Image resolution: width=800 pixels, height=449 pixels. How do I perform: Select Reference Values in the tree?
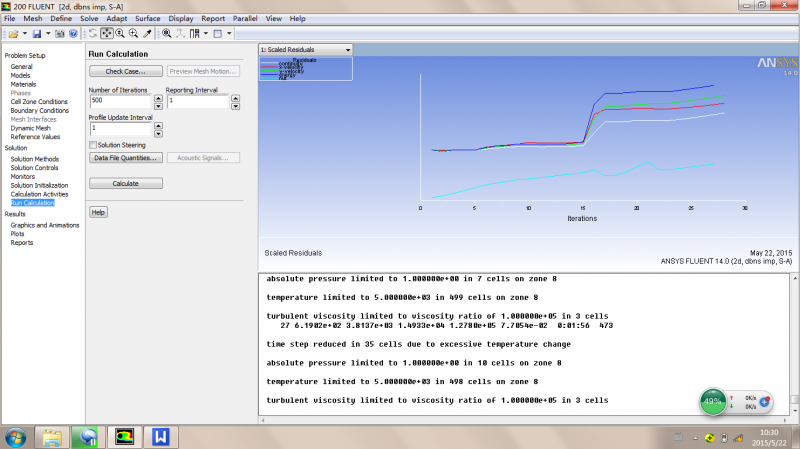[x=35, y=137]
